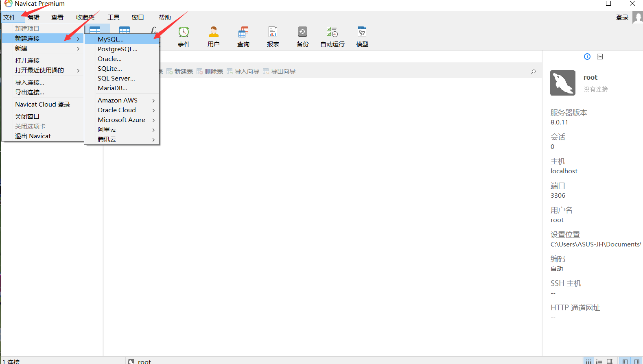
Task: Expand the Oracle Cloud submenu arrow
Action: pyautogui.click(x=153, y=110)
